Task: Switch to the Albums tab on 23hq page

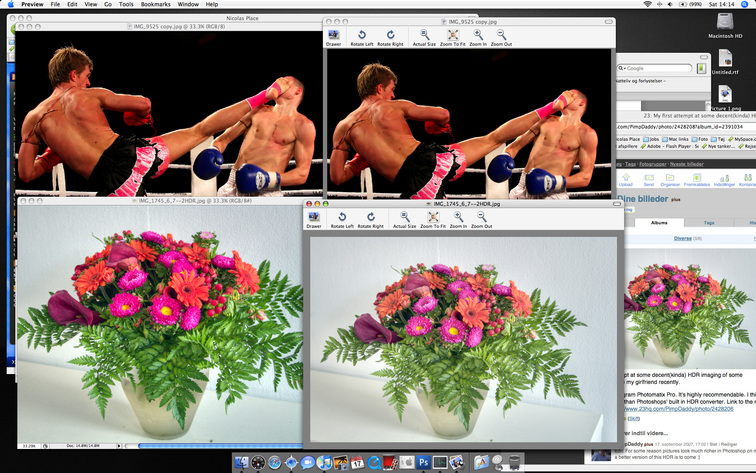Action: [659, 223]
